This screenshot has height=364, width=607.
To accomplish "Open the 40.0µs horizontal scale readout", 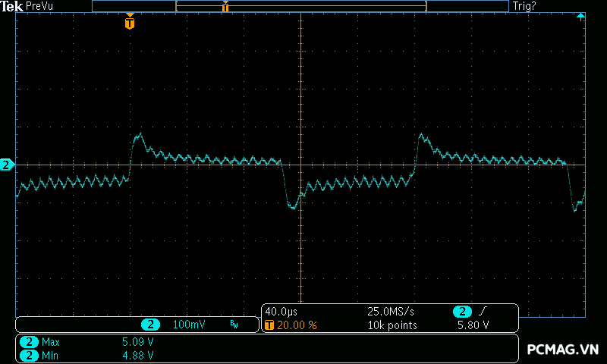I will pyautogui.click(x=281, y=312).
